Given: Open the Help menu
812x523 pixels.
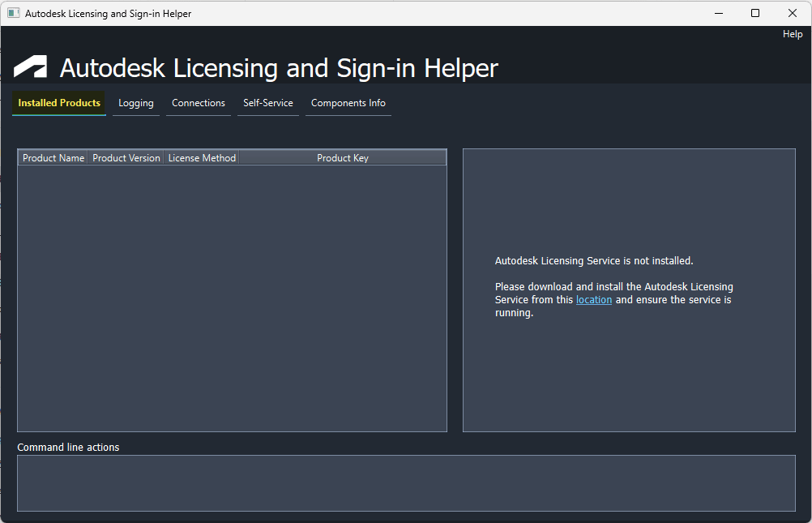Looking at the screenshot, I should coord(793,34).
